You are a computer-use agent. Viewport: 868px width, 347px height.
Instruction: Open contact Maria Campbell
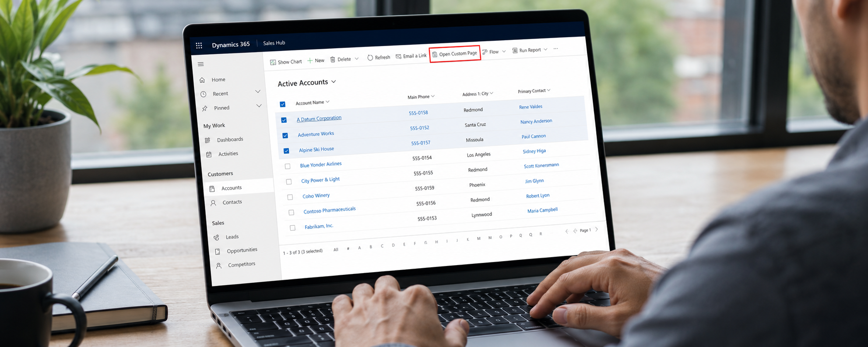coord(542,210)
